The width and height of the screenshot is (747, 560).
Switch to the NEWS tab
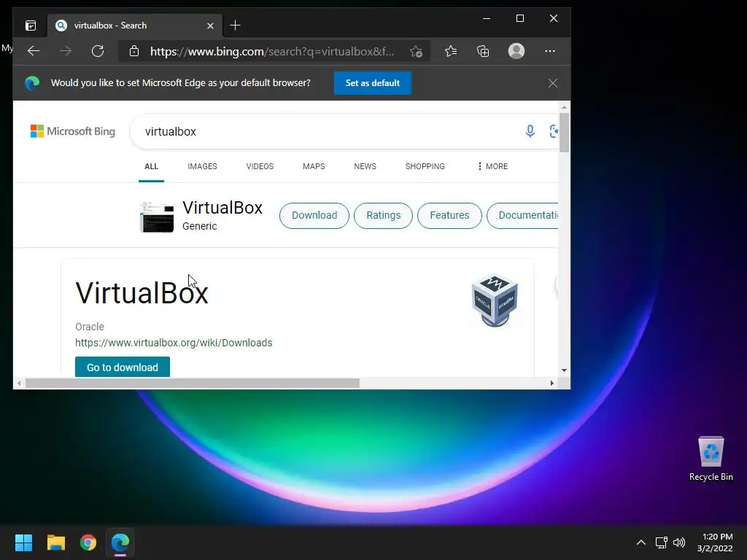(x=365, y=166)
